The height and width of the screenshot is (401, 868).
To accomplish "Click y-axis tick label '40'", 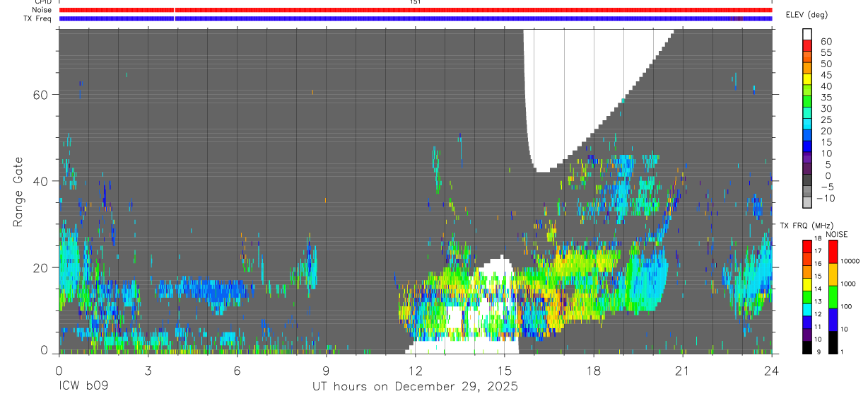I will click(40, 181).
